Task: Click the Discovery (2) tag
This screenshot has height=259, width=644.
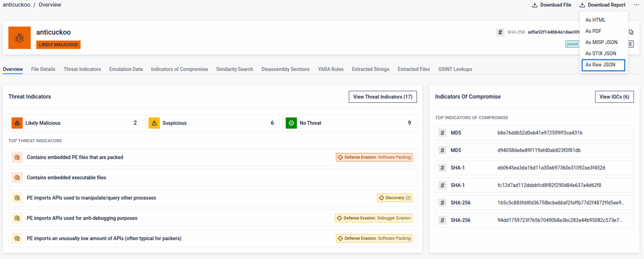Action: 394,198
